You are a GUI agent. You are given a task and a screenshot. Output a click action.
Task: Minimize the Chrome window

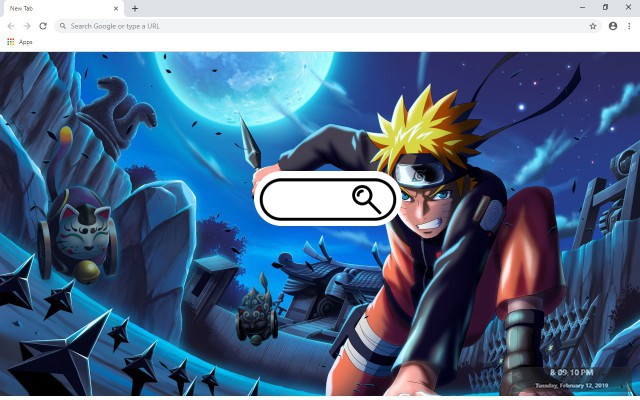582,7
